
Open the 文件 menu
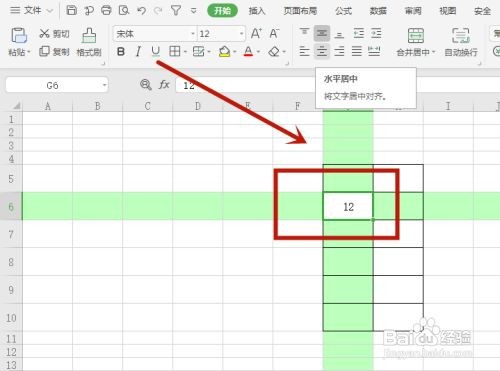tap(32, 11)
